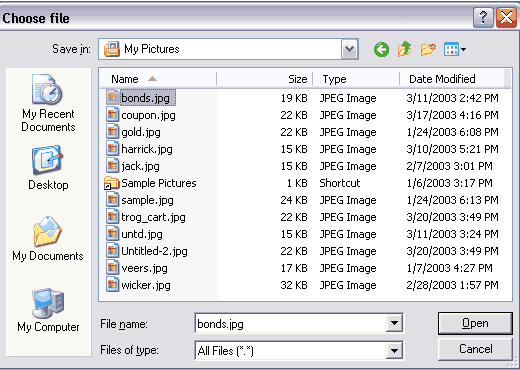Create a new folder
Image resolution: width=520 pixels, height=370 pixels.
428,50
